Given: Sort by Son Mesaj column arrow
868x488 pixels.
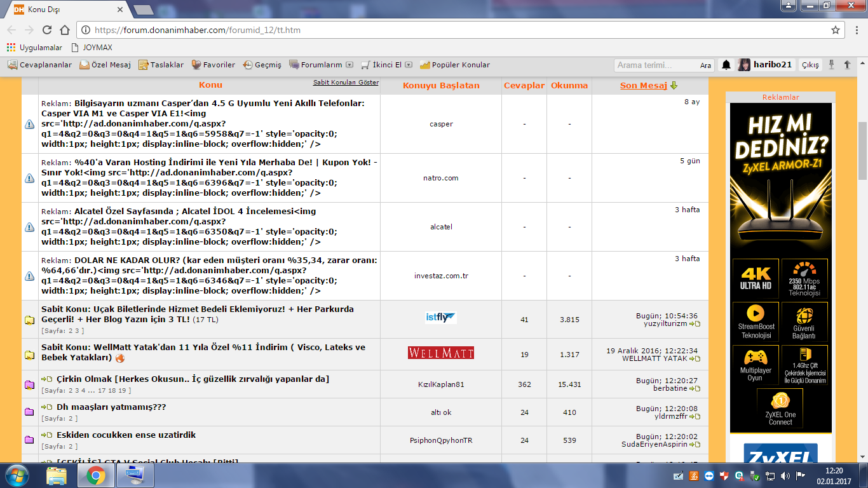Looking at the screenshot, I should click(x=674, y=86).
